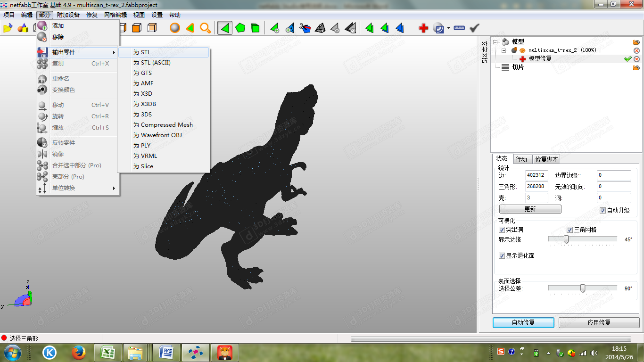Click the 自动修复 button

523,323
